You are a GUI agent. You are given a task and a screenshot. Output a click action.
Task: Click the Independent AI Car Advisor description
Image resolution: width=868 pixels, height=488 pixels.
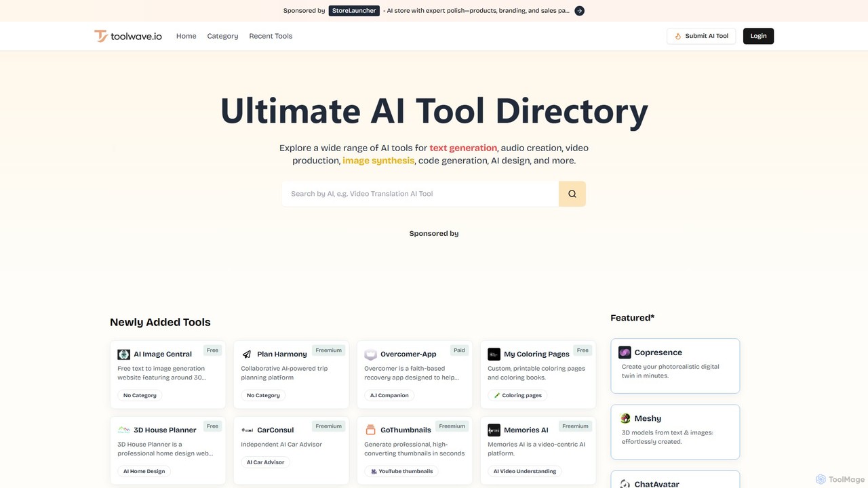click(281, 445)
